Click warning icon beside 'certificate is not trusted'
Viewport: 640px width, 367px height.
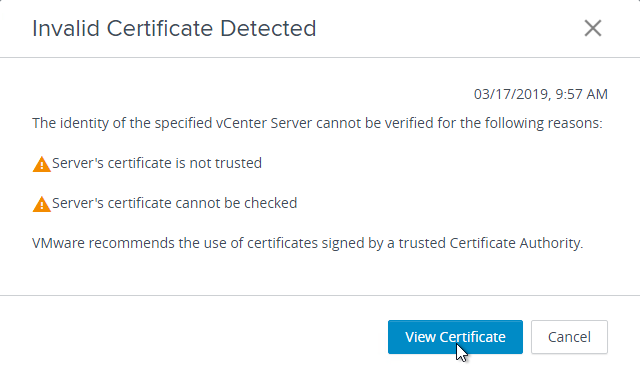click(42, 165)
